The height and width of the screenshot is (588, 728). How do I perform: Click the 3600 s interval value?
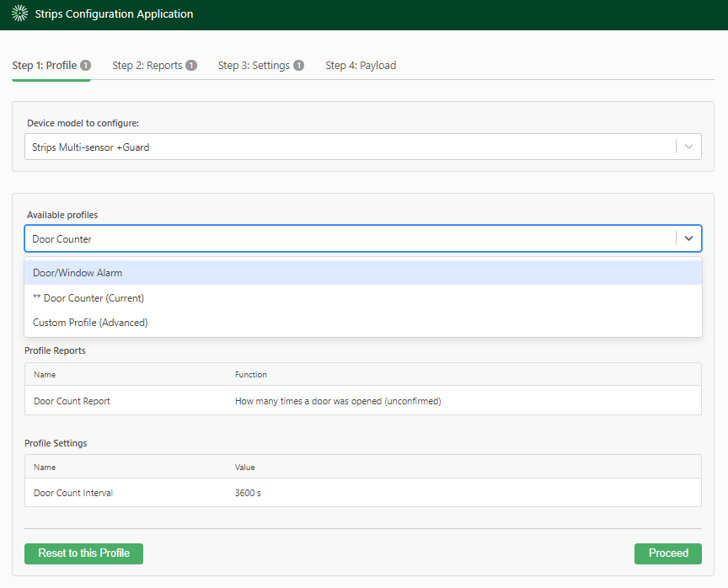248,494
